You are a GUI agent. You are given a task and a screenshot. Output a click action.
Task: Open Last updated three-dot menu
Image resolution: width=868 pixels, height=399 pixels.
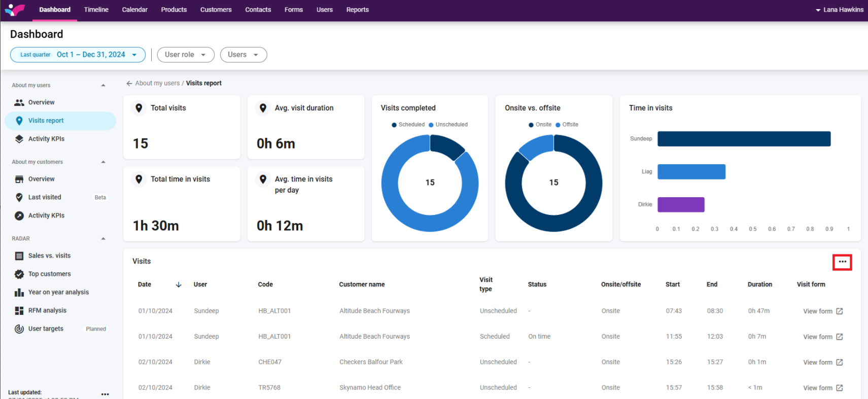[x=105, y=394]
